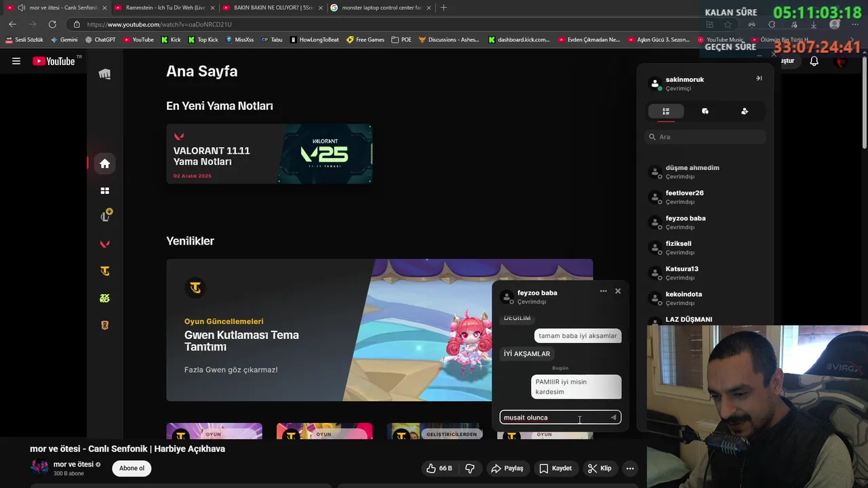Image resolution: width=868 pixels, height=488 pixels.
Task: Open more actions ellipsis below video
Action: [x=630, y=468]
